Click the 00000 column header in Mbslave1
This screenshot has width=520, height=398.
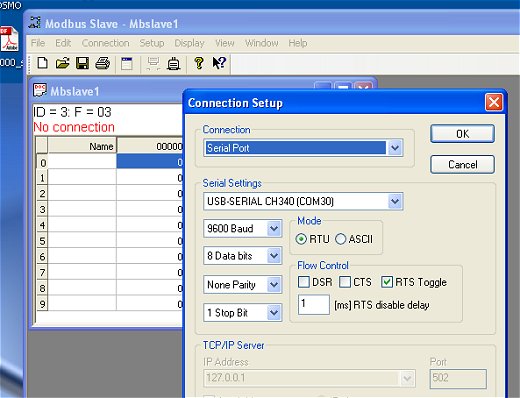[150, 146]
